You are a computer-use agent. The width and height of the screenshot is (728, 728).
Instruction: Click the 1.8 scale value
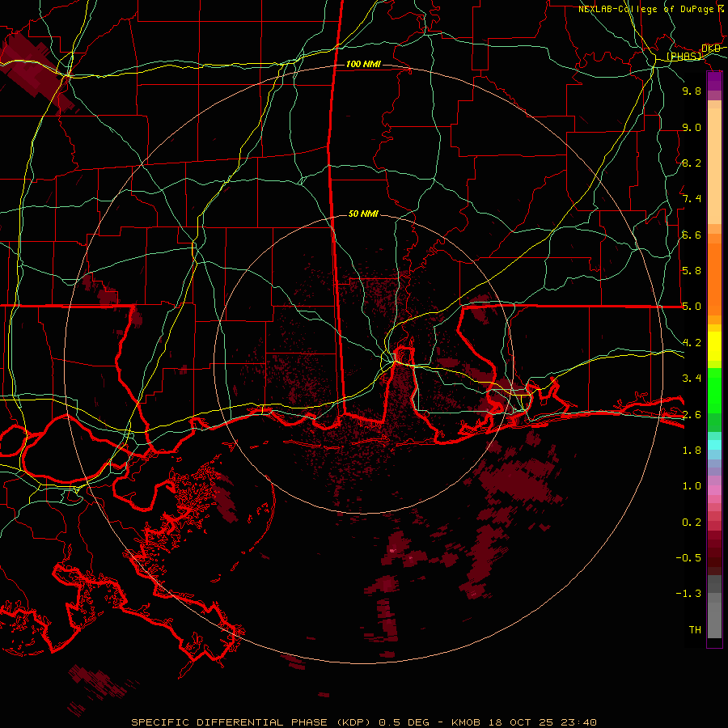[x=692, y=451]
